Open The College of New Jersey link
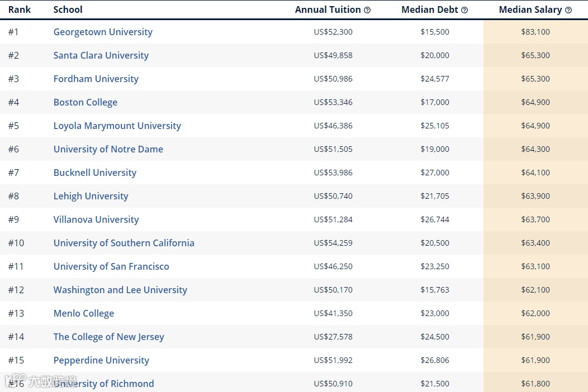The width and height of the screenshot is (588, 392). (109, 337)
